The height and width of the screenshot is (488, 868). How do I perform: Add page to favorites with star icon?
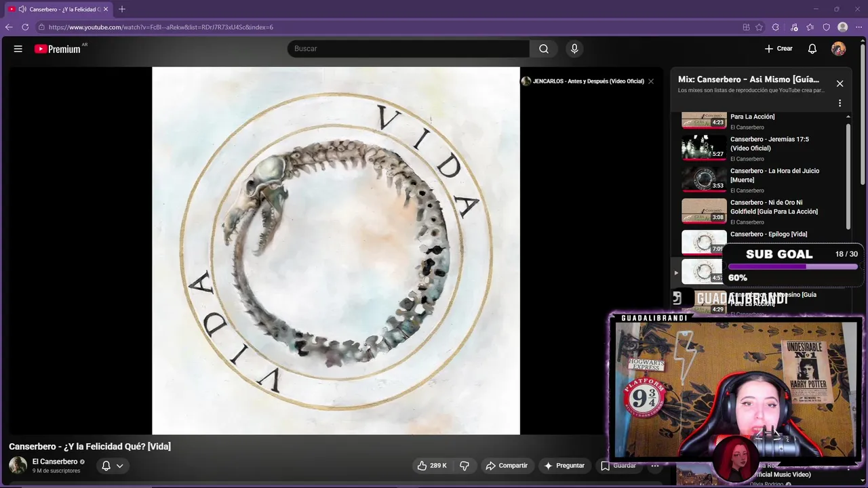click(759, 27)
